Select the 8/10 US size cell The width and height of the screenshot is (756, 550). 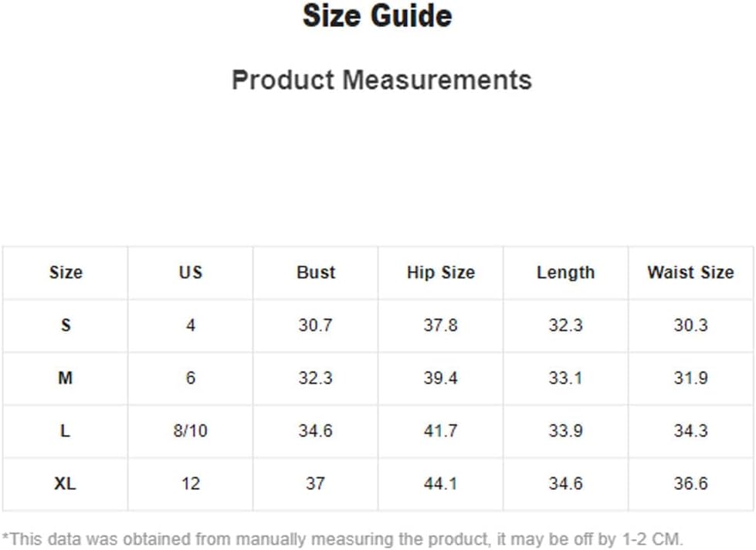(x=191, y=430)
